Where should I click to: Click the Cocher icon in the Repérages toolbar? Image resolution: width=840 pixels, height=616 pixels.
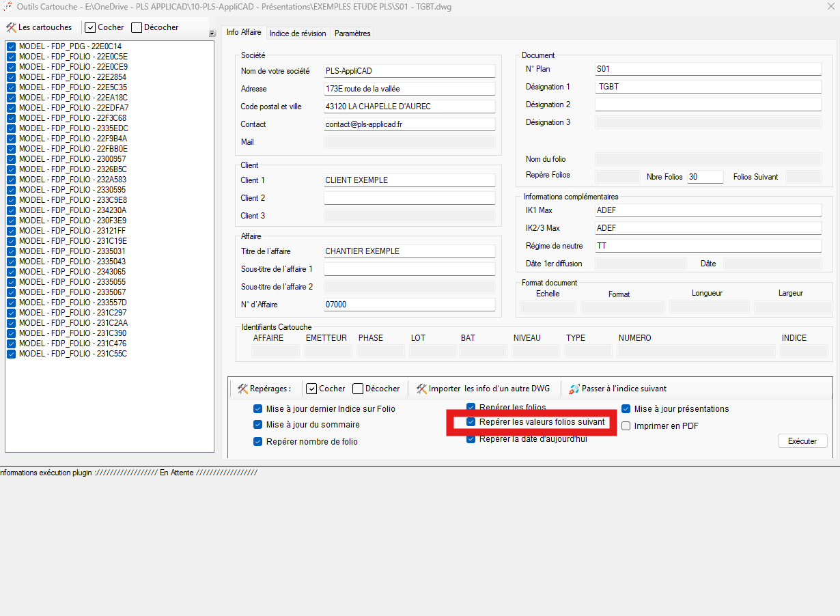pos(311,389)
